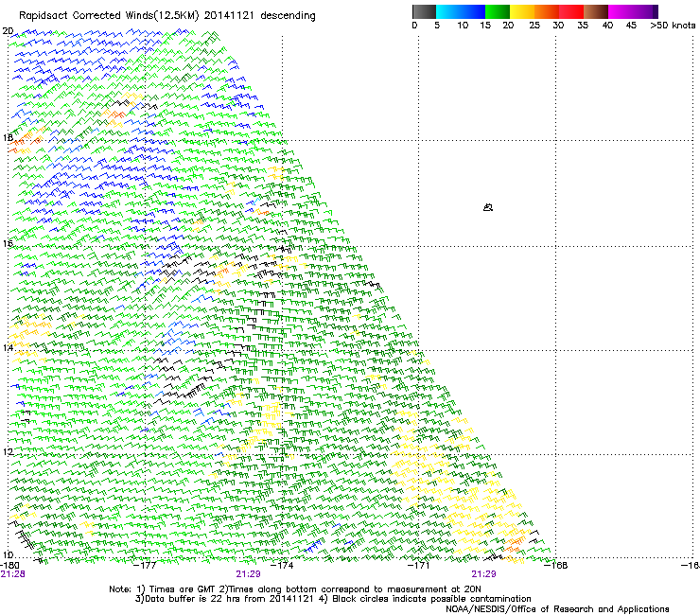Click the '20141121' date in title
700x615 pixels.
(x=229, y=15)
